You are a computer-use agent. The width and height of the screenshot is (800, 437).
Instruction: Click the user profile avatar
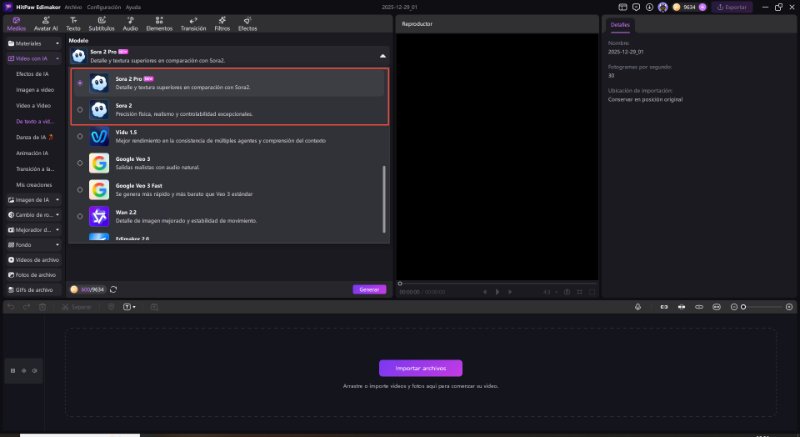663,7
